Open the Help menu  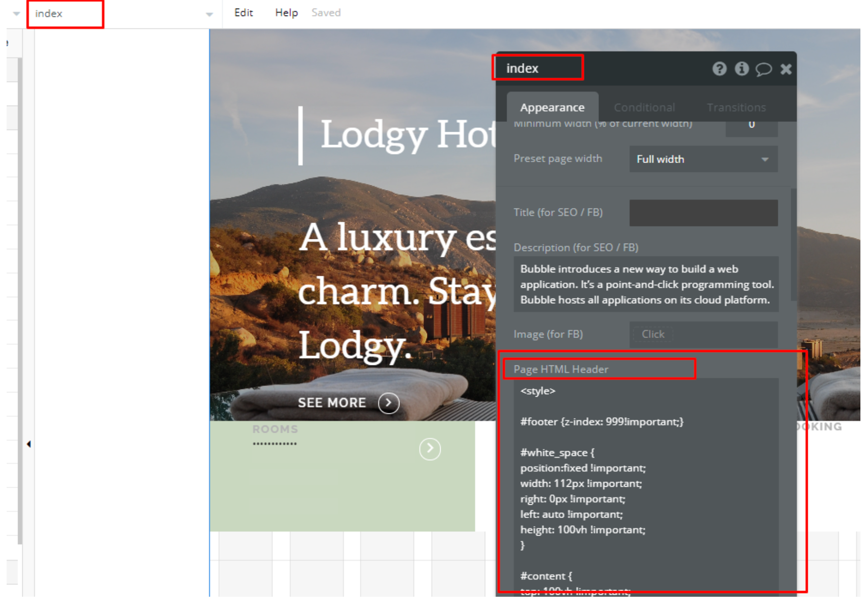(286, 13)
